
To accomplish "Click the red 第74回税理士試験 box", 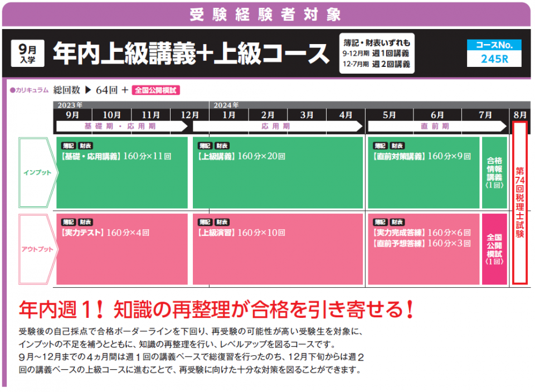I will click(519, 203).
